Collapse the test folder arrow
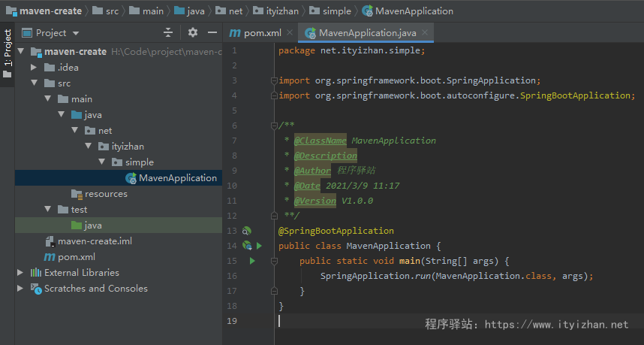644x345 pixels. pyautogui.click(x=48, y=209)
